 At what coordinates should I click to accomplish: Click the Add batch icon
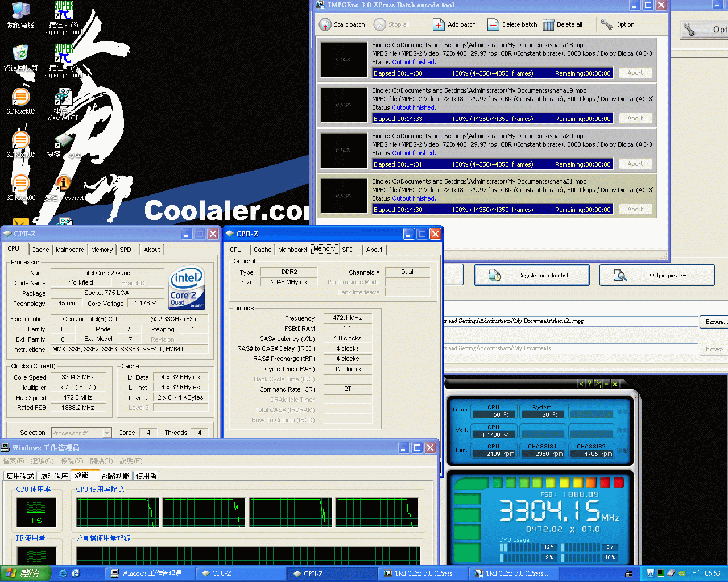tap(439, 24)
